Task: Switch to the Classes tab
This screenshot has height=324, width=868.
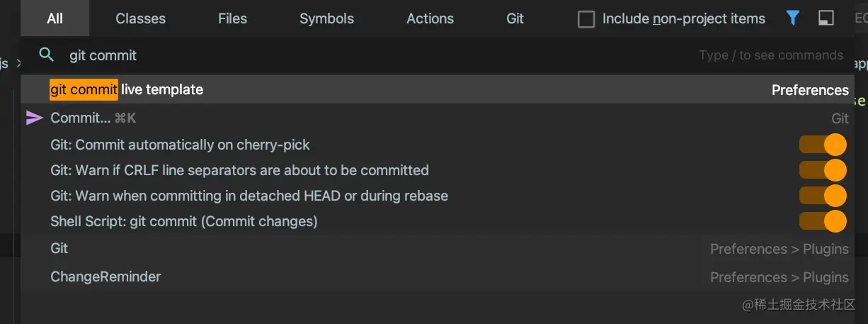Action: (140, 18)
